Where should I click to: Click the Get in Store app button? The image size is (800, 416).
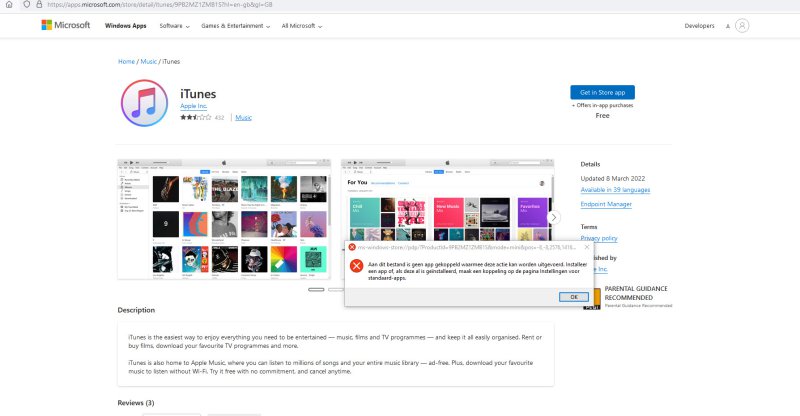coord(602,92)
